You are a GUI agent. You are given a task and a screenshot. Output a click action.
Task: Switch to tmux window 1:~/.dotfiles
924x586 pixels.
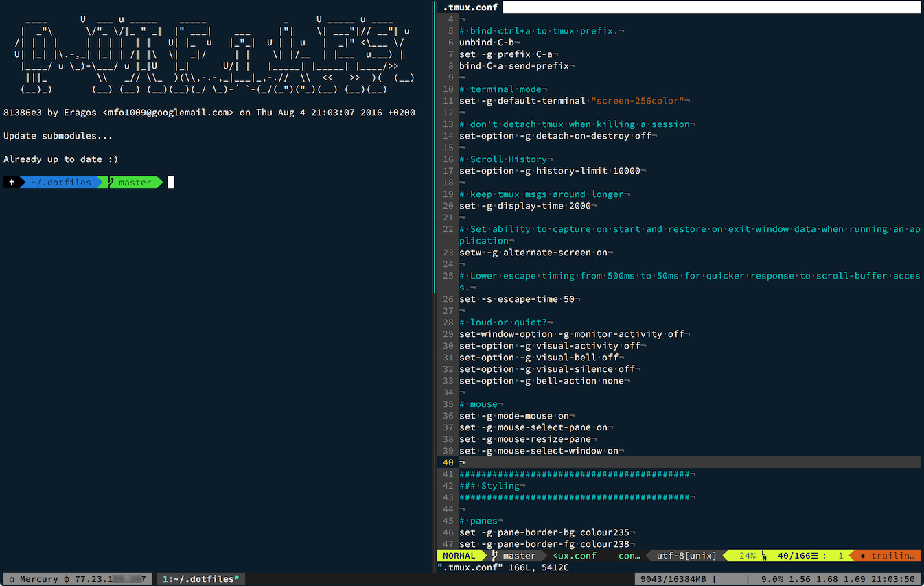pyautogui.click(x=200, y=579)
